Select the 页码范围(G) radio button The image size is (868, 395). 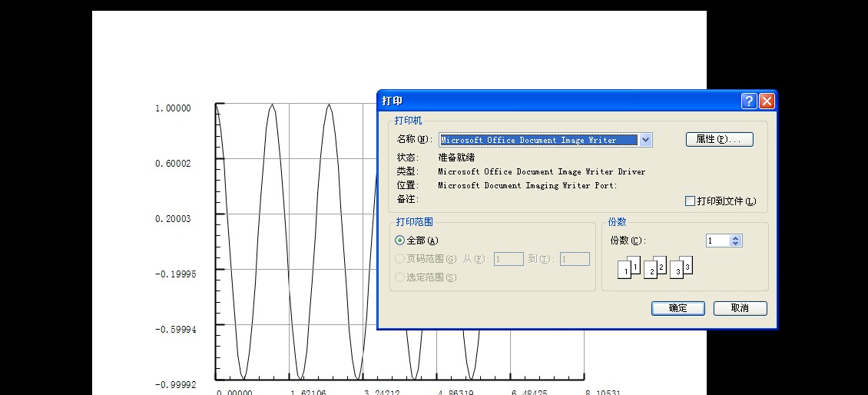point(399,259)
